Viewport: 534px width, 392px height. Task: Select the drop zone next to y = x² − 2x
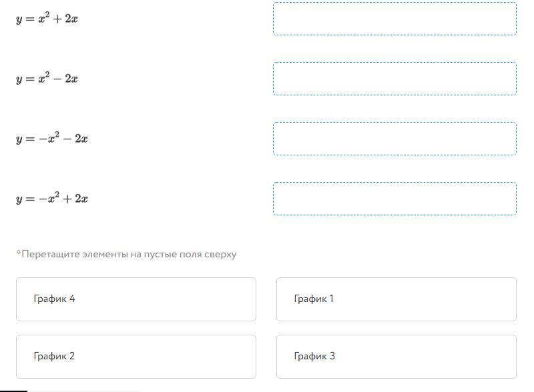tap(394, 79)
